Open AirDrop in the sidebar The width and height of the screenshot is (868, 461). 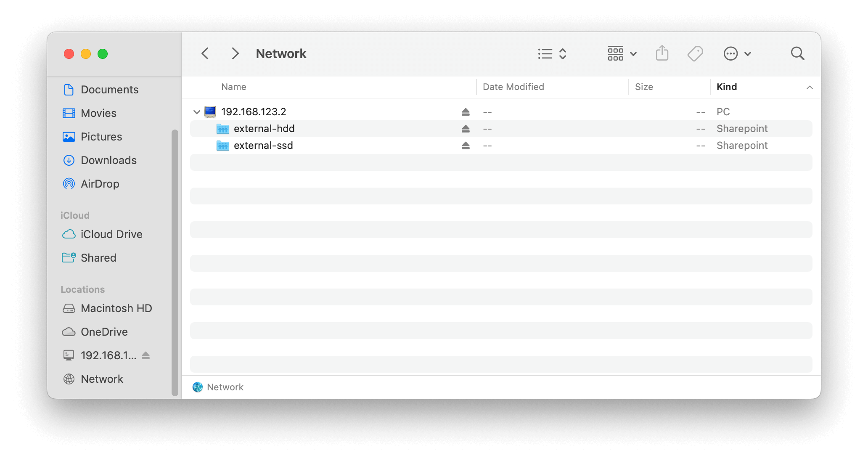100,184
